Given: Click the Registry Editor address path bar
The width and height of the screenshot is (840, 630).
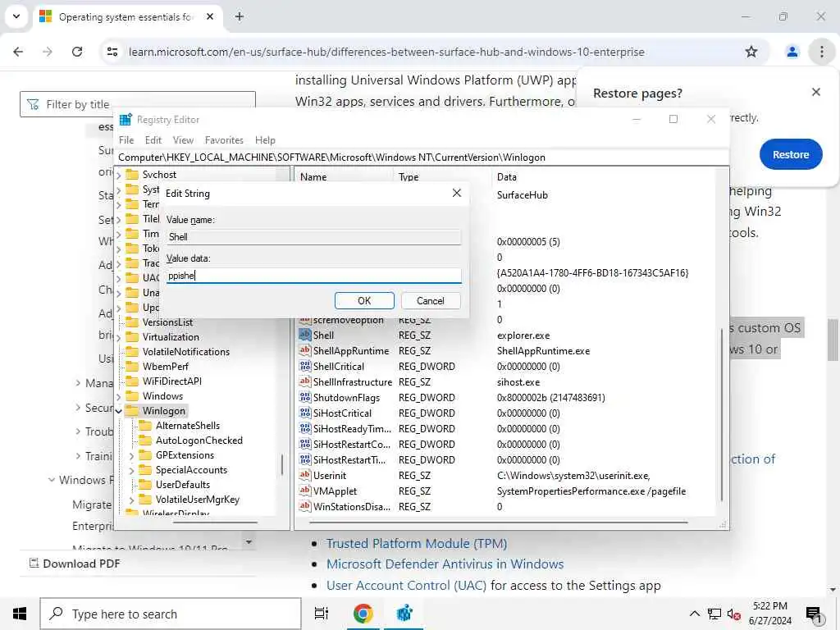Looking at the screenshot, I should [422, 157].
